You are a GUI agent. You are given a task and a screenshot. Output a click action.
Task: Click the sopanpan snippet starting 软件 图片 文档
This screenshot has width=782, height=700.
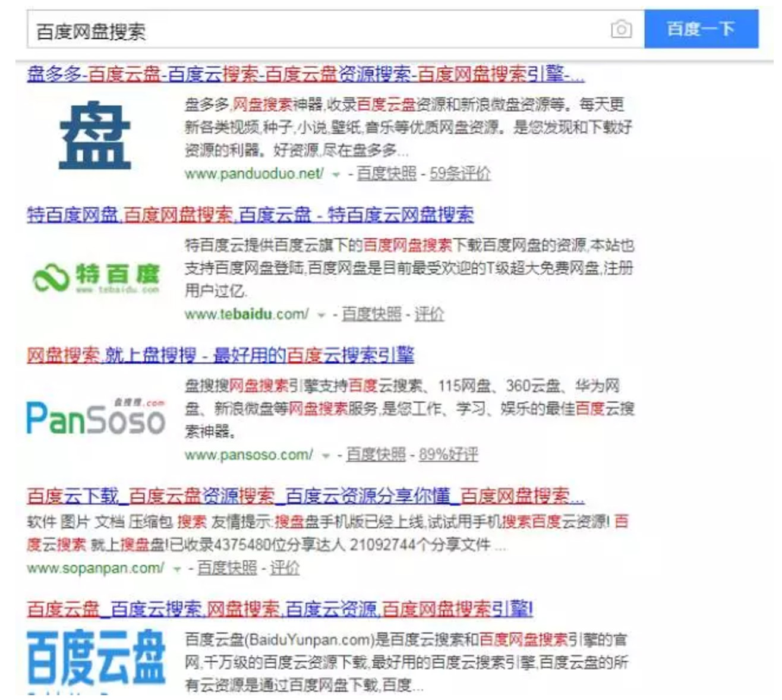tap(327, 533)
